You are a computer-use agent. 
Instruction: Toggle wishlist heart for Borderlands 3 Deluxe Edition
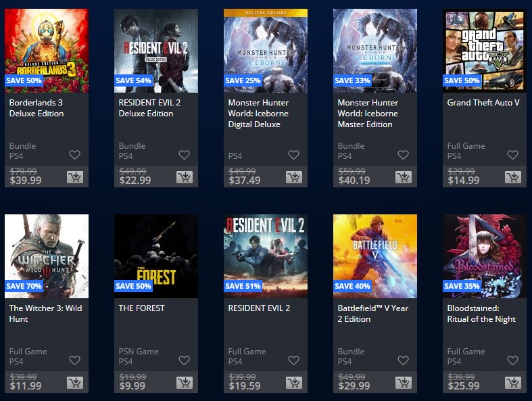74,155
